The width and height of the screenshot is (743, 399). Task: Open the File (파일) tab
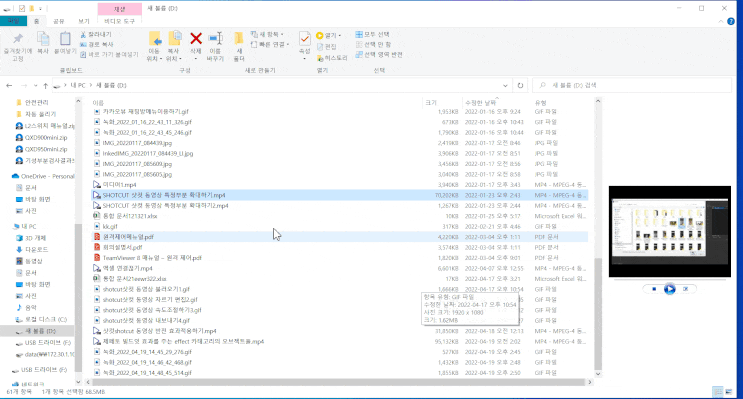click(13, 21)
